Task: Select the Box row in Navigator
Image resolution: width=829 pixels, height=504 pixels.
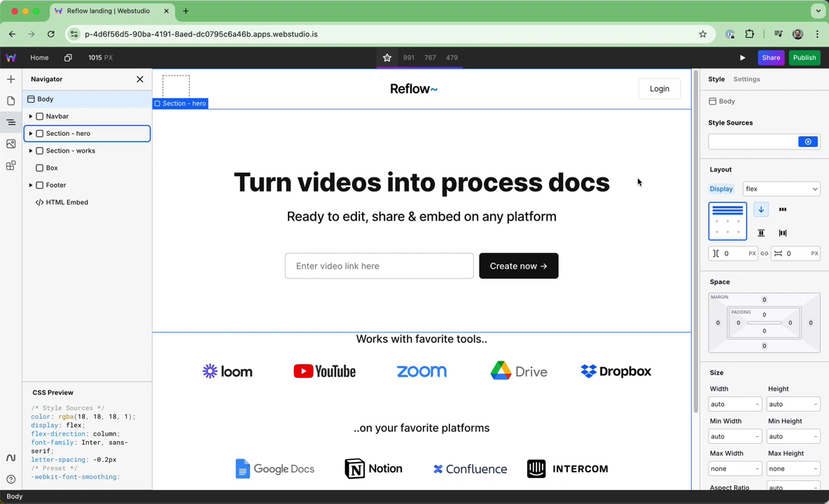Action: pos(88,168)
